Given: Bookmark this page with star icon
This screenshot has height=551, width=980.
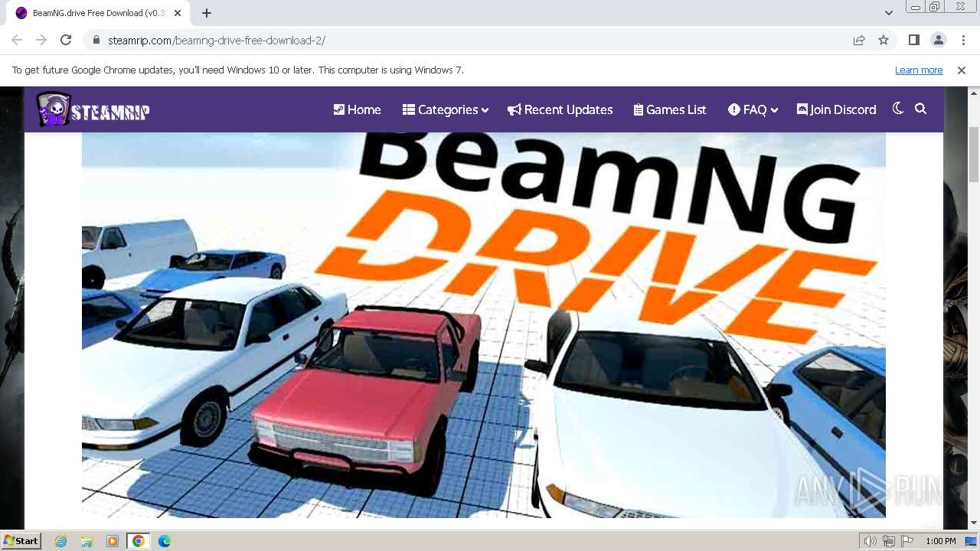Looking at the screenshot, I should click(x=884, y=41).
